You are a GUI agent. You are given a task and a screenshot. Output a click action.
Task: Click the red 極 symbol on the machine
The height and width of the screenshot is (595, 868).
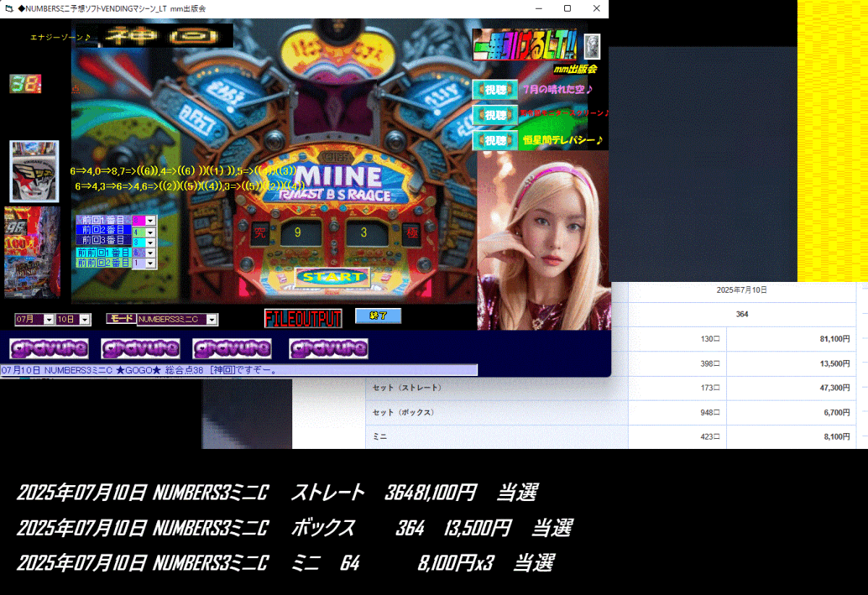pos(410,234)
